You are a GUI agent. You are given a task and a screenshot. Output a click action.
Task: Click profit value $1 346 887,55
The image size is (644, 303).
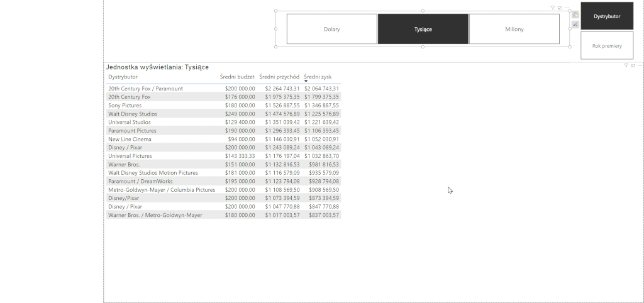point(321,106)
